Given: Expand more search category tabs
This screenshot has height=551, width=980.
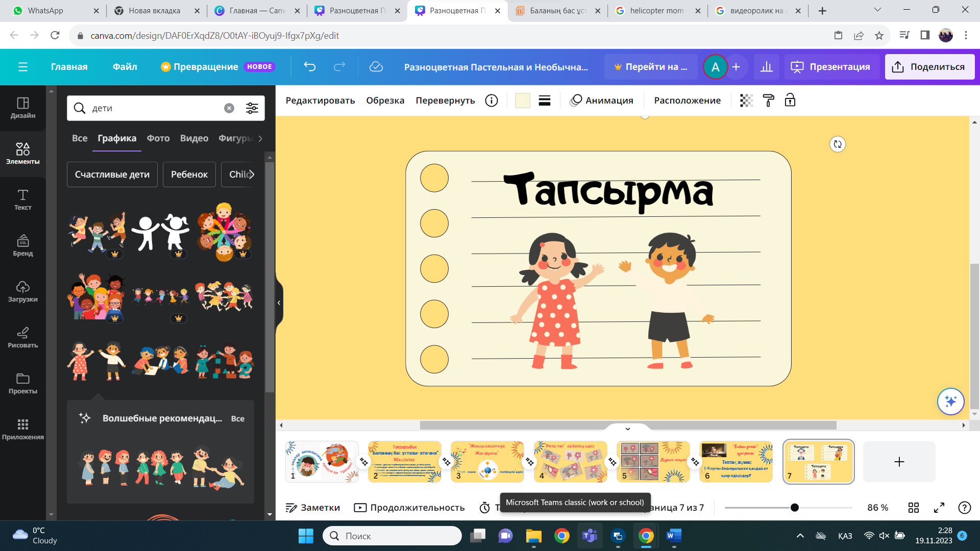Looking at the screenshot, I should (x=260, y=138).
